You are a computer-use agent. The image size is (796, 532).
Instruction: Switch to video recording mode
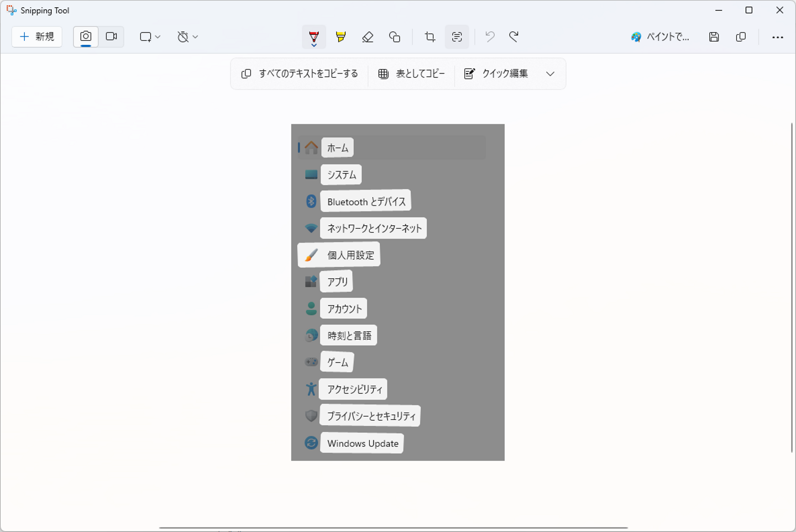tap(112, 37)
